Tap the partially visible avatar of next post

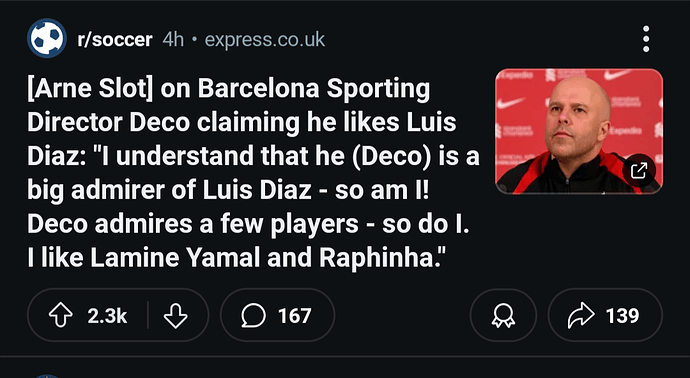pyautogui.click(x=47, y=376)
